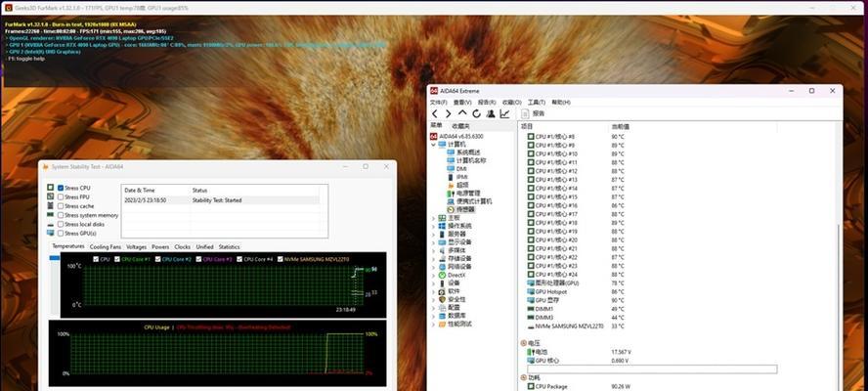Click the Refresh icon in AIDA64 toolbar
The width and height of the screenshot is (868, 391).
(x=476, y=113)
